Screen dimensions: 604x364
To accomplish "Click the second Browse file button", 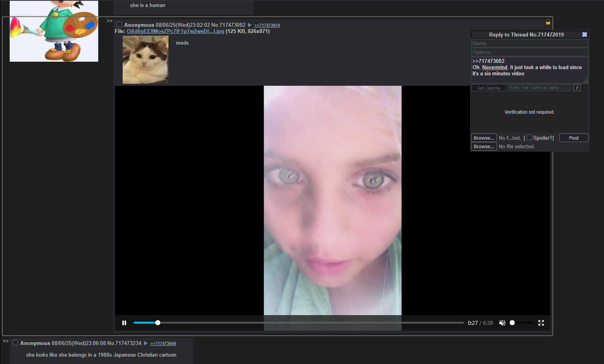I will click(x=484, y=146).
